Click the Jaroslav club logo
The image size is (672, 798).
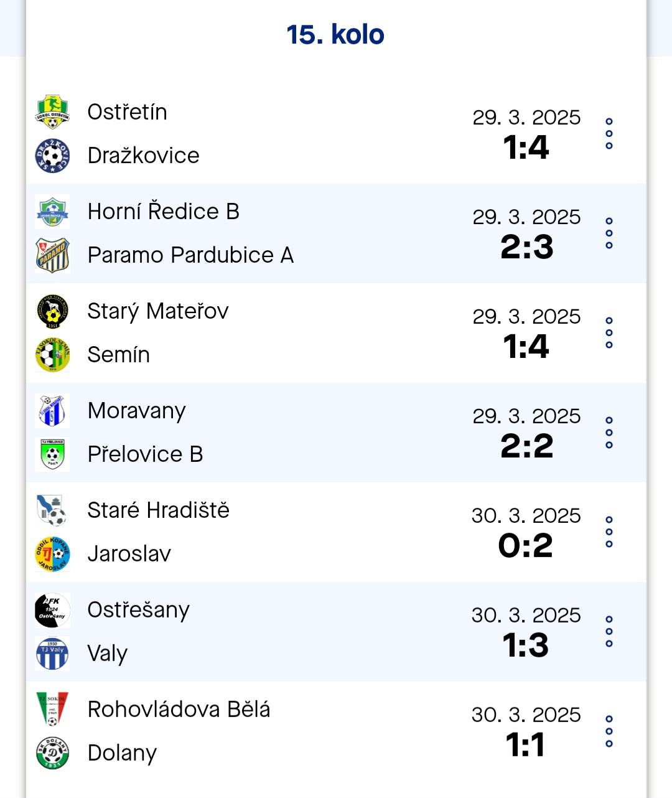(52, 554)
